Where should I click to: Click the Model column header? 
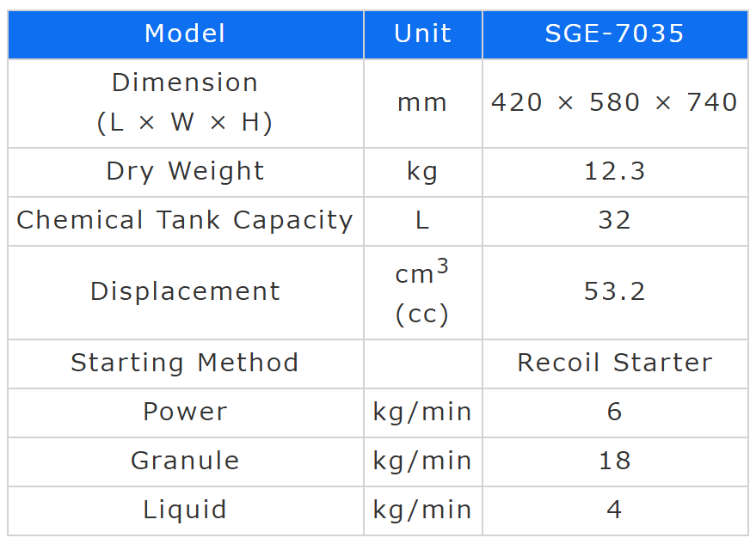185,34
